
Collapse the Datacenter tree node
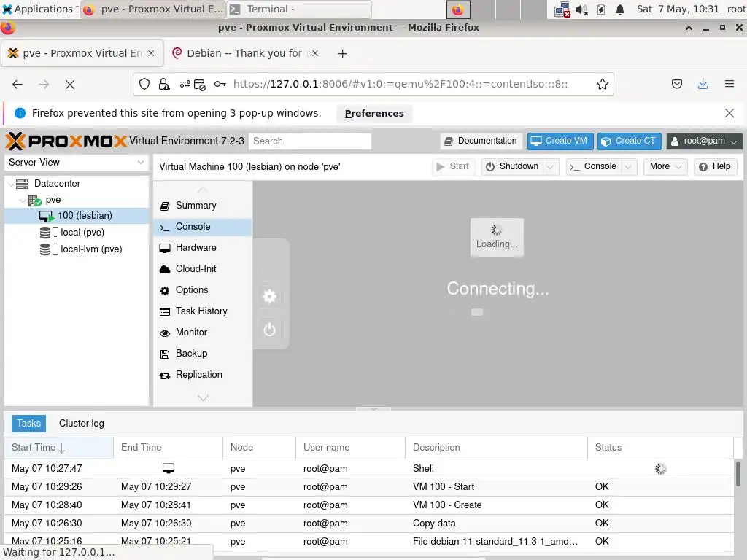(11, 184)
